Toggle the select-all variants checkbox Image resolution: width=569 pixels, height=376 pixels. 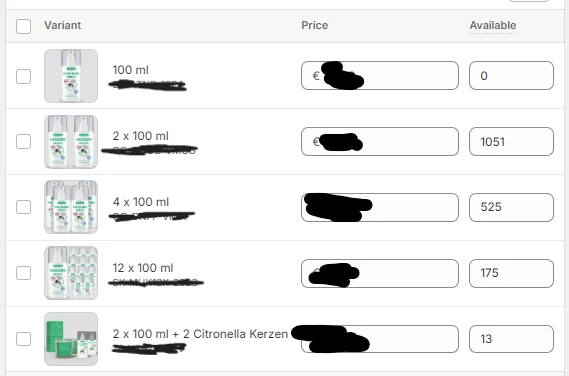24,26
